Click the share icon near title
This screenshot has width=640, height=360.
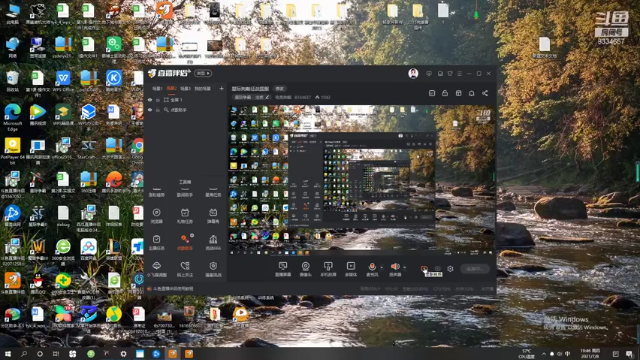tap(485, 93)
